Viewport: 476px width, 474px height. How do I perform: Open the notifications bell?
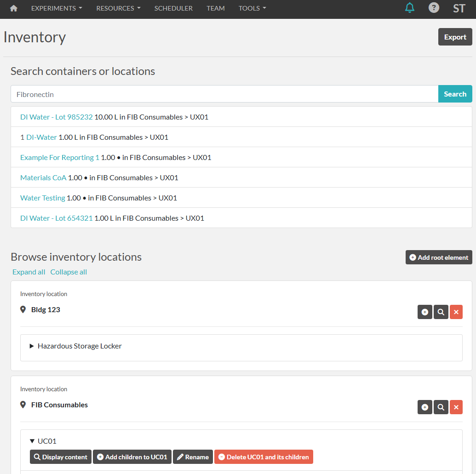point(409,8)
